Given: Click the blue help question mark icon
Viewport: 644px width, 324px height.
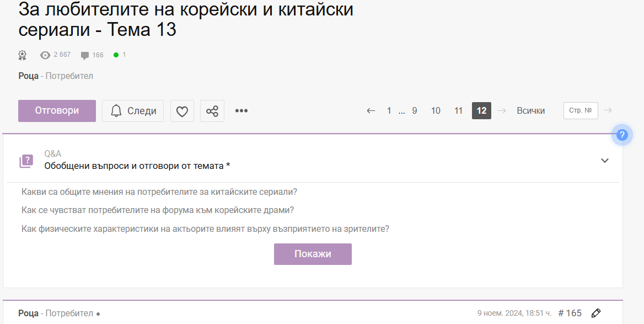Looking at the screenshot, I should click(622, 135).
